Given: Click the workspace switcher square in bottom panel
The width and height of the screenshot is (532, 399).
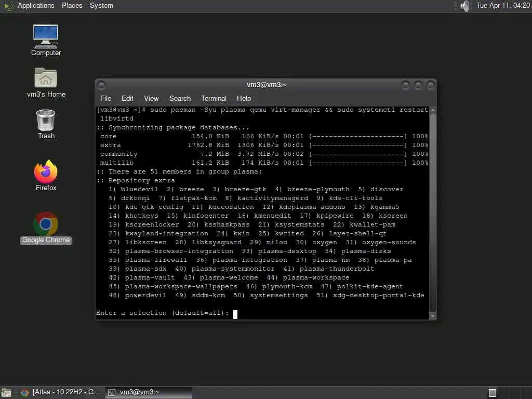Looking at the screenshot, I should pos(493,393).
